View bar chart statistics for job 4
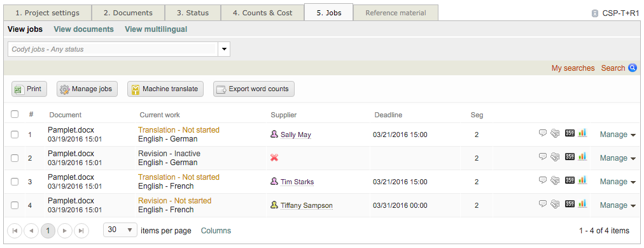The width and height of the screenshot is (644, 248). coord(582,203)
